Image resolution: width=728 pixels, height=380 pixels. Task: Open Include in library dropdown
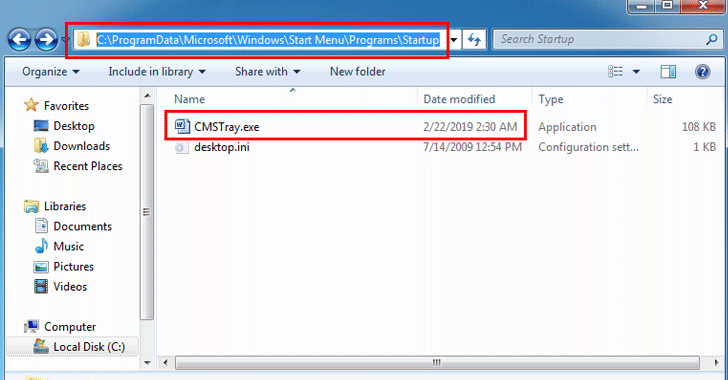pos(157,72)
